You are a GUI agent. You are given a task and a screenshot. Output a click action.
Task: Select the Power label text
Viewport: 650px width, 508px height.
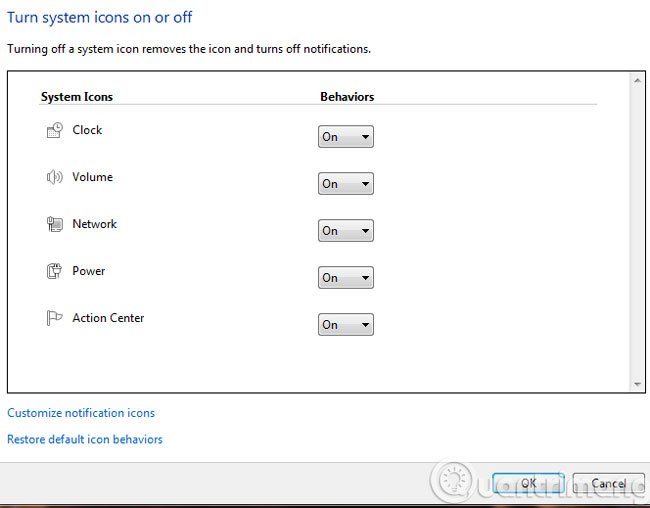pos(88,271)
